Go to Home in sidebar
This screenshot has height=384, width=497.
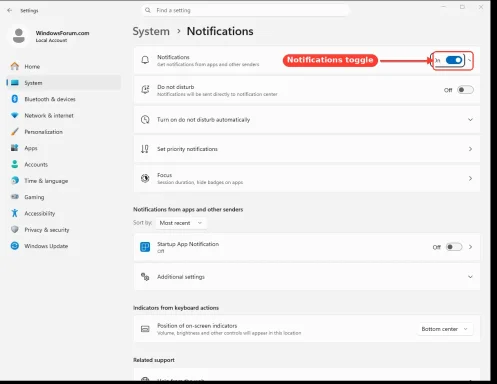coord(63,66)
